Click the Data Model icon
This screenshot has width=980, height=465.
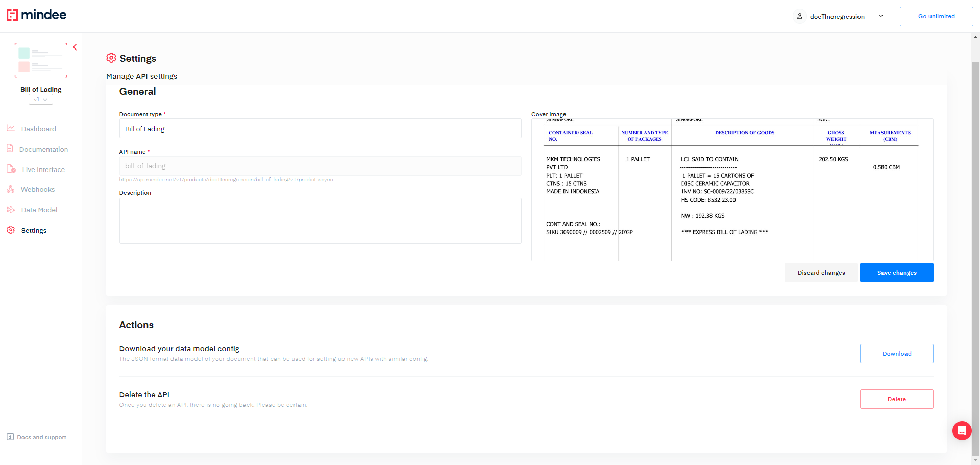11,210
